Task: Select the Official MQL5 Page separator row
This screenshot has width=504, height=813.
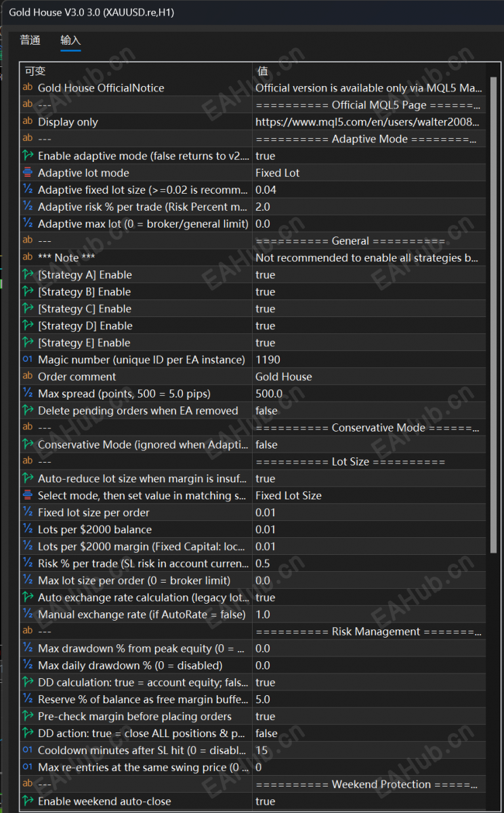Action: (253, 105)
